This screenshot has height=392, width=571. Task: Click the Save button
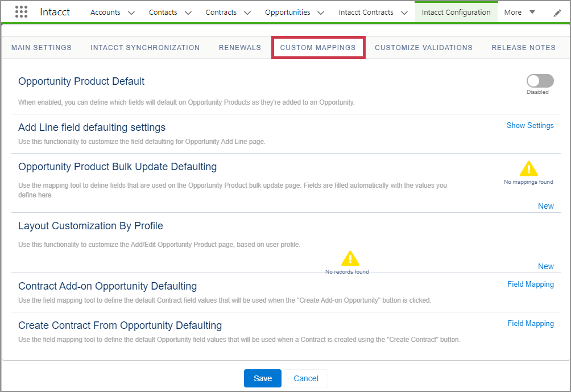(262, 378)
